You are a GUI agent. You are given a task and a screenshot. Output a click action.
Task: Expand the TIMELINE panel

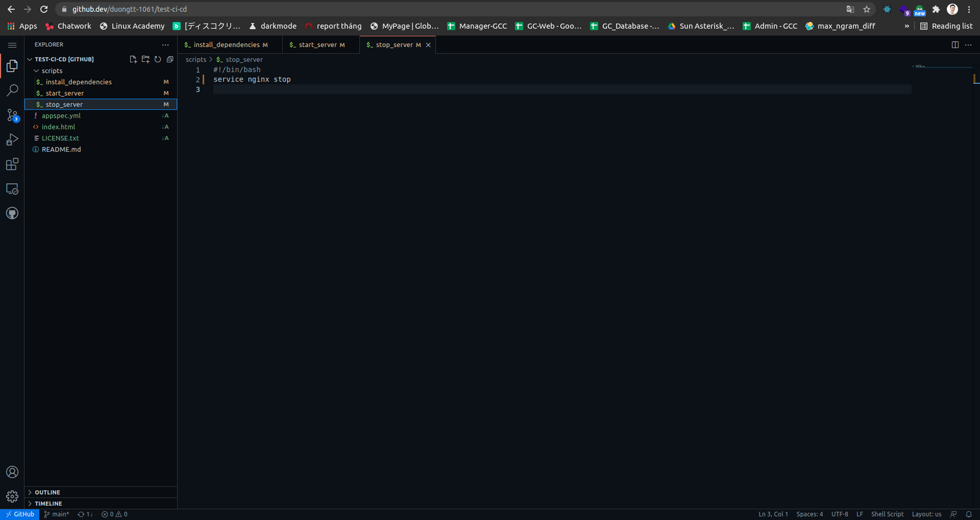tap(101, 503)
